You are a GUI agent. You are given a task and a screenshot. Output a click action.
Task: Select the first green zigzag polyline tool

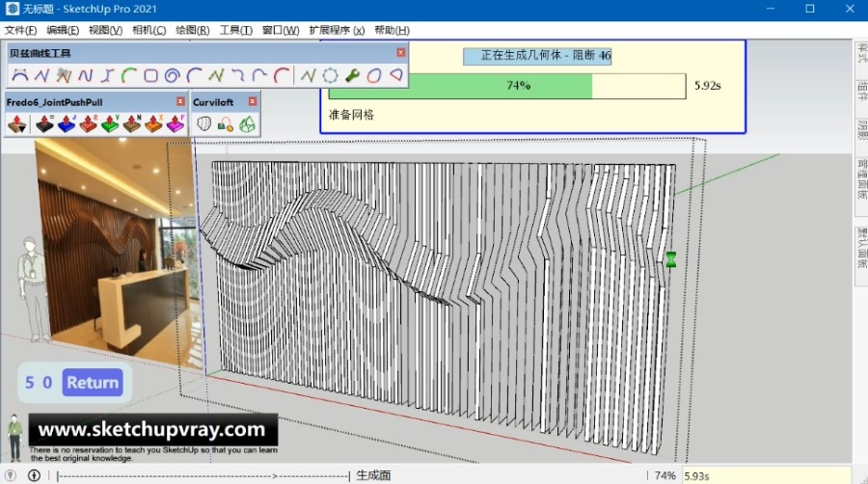[x=216, y=75]
